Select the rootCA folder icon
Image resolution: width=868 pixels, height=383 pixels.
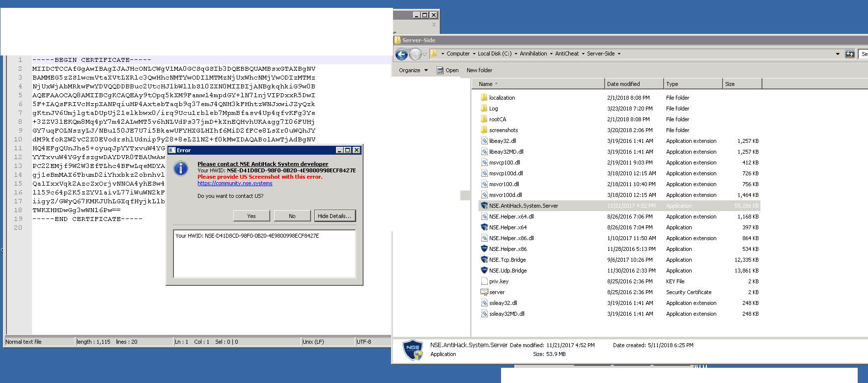pyautogui.click(x=484, y=119)
